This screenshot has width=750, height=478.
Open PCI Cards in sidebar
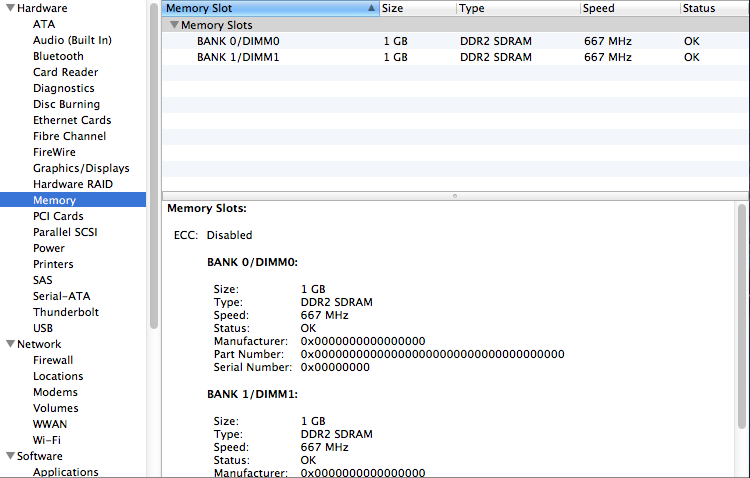click(x=58, y=216)
